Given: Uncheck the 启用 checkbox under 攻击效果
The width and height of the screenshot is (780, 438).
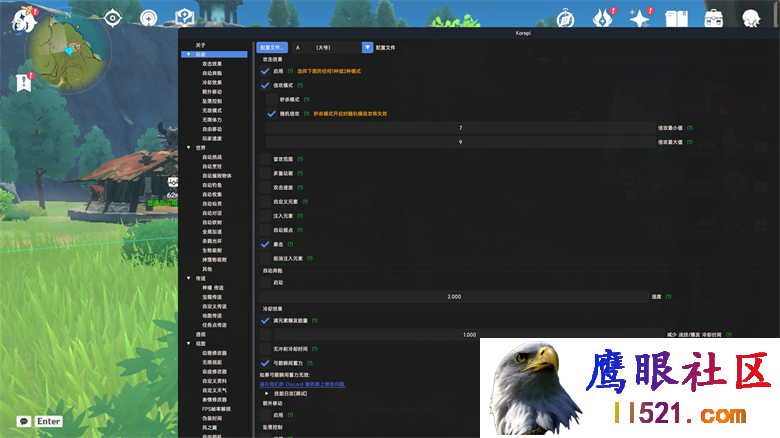Looking at the screenshot, I should click(265, 71).
